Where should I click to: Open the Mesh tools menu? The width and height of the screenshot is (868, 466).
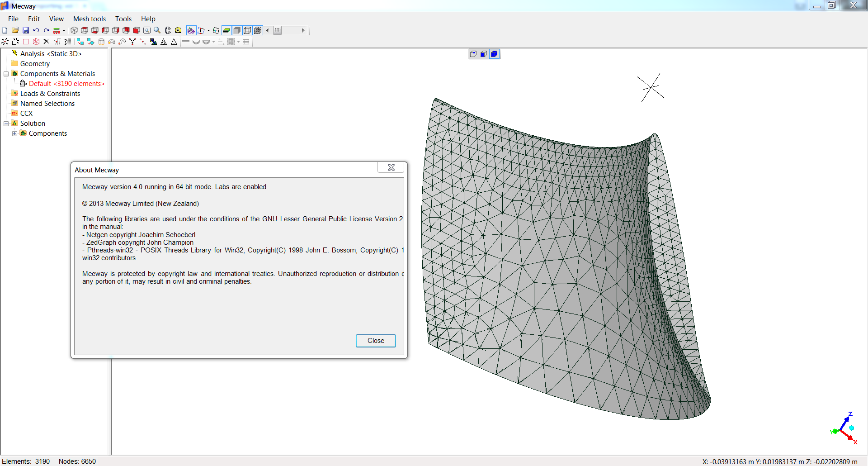pyautogui.click(x=90, y=19)
